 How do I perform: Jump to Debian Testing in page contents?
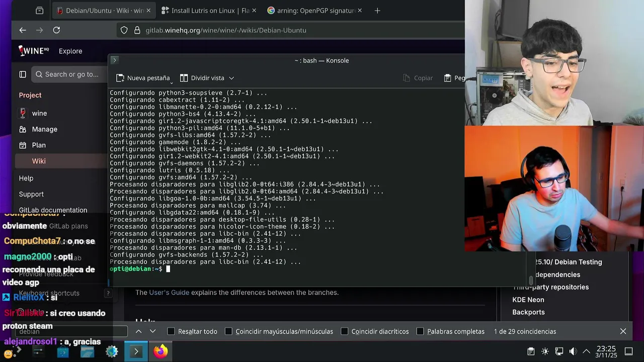(x=568, y=262)
